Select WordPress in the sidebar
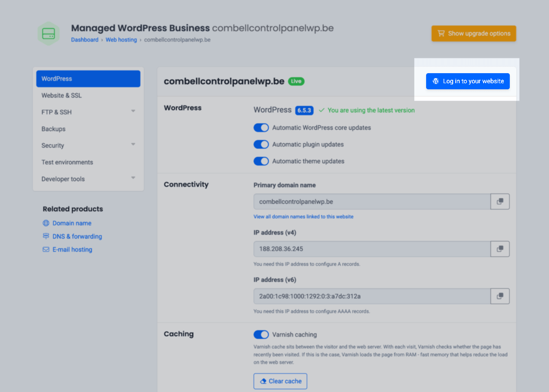 pyautogui.click(x=88, y=79)
